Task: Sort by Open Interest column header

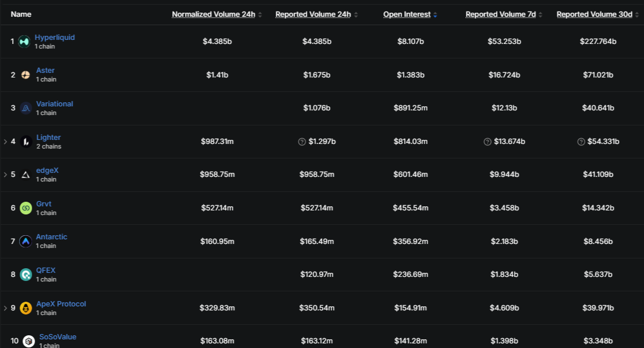Action: pyautogui.click(x=406, y=14)
